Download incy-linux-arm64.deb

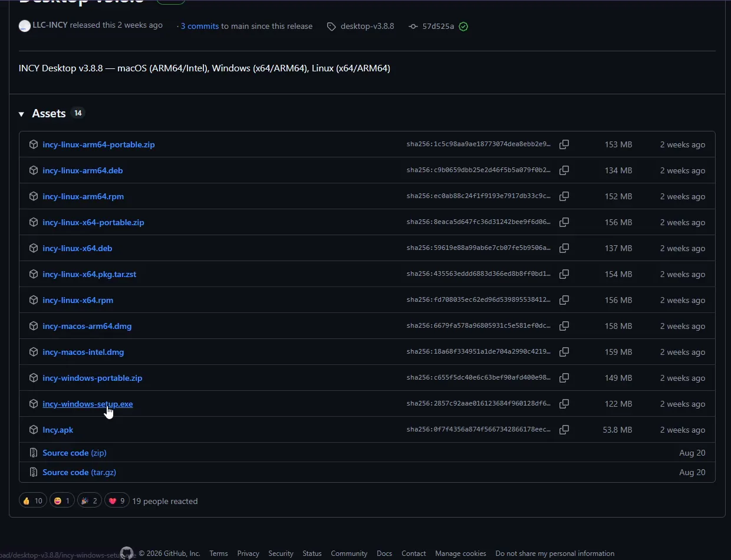coord(83,170)
